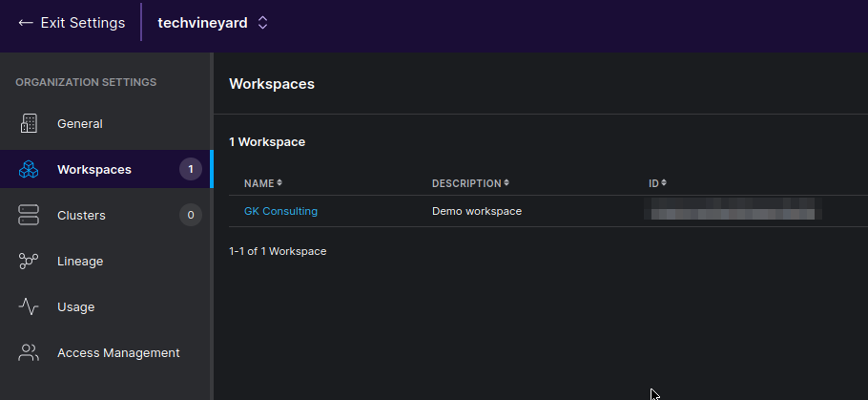The height and width of the screenshot is (400, 868).
Task: Click the Exit Settings text
Action: [82, 22]
